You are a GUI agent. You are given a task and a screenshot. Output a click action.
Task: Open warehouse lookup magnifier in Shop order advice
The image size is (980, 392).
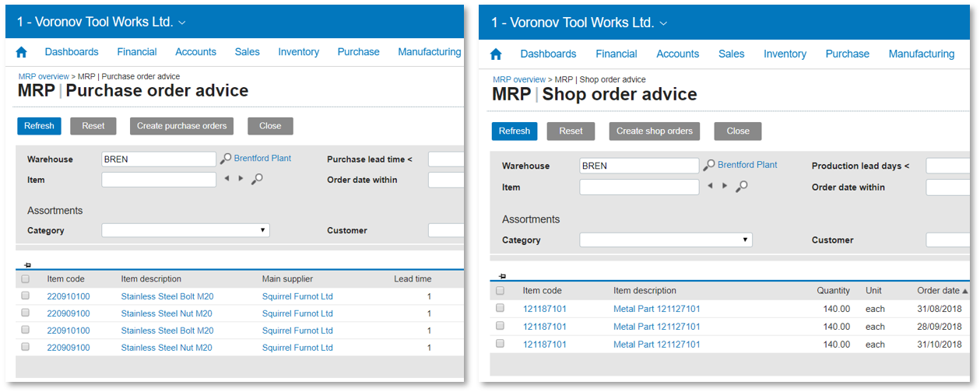point(709,166)
